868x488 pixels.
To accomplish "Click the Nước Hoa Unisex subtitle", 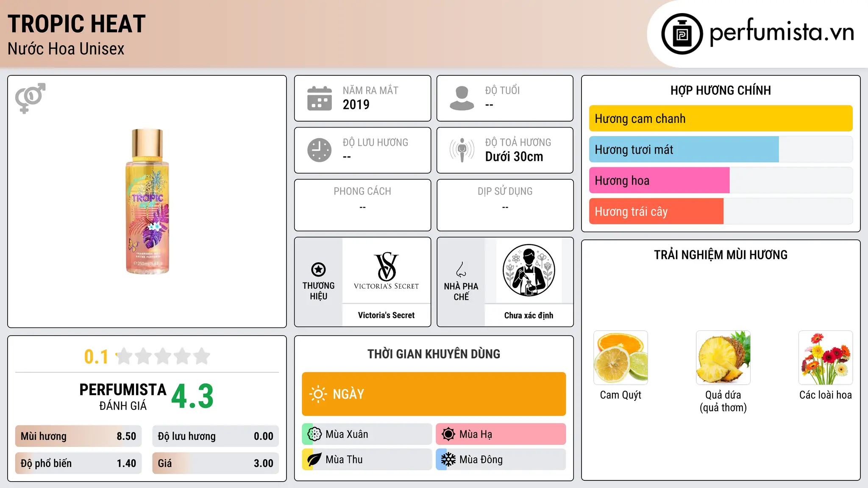I will pos(66,49).
